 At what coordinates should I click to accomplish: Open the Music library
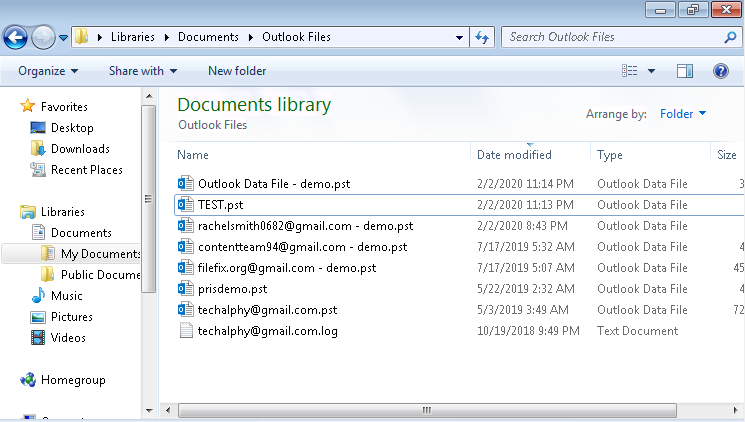[x=67, y=296]
